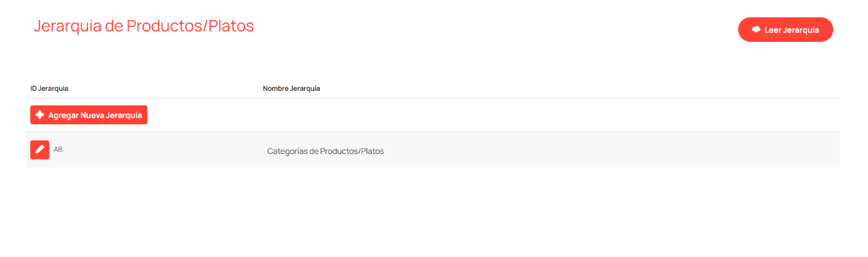Add a new hierarchy with Agregar Nueva Jerarquía
868x257 pixels.
(x=89, y=115)
